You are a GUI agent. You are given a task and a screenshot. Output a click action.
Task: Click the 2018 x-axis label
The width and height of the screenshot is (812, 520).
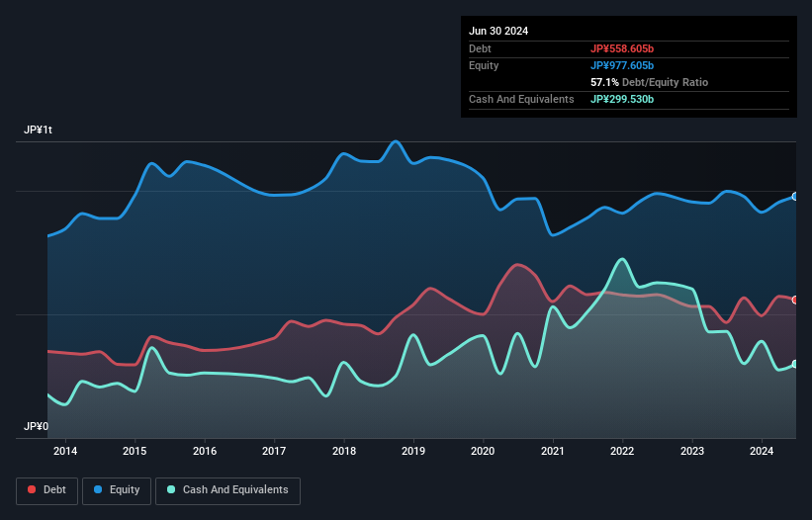(x=344, y=451)
